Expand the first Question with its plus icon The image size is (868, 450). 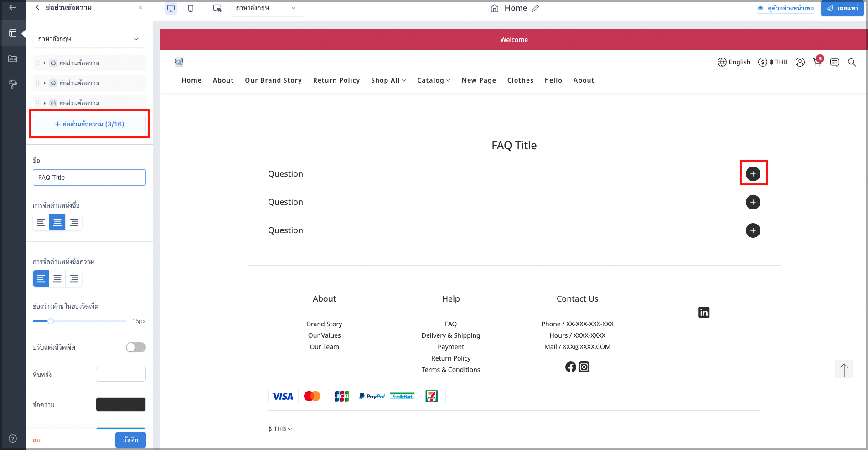pos(753,174)
